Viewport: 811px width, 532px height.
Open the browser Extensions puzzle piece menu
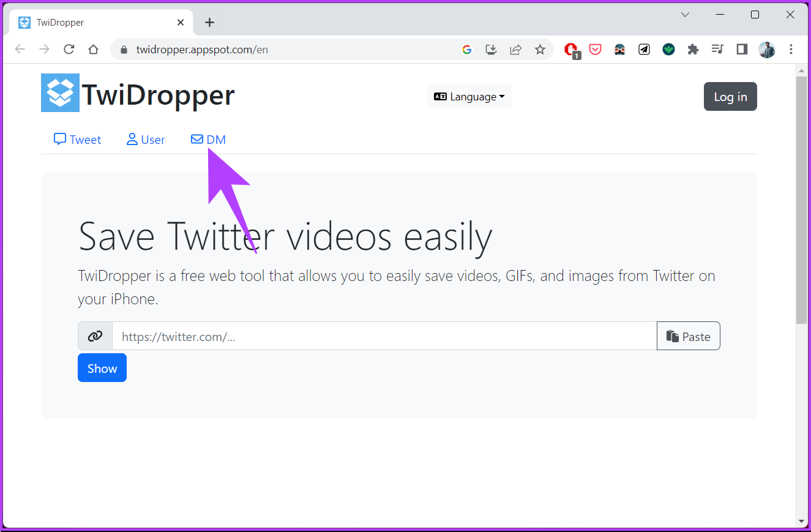coord(693,49)
